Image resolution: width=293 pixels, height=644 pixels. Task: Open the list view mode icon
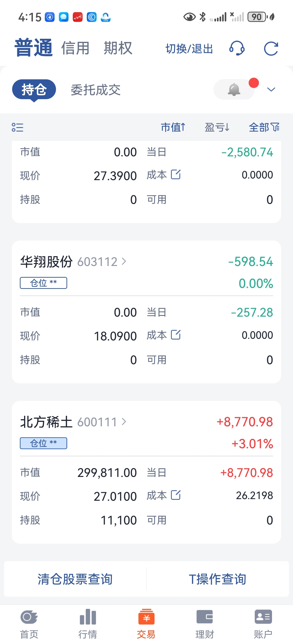click(x=17, y=127)
